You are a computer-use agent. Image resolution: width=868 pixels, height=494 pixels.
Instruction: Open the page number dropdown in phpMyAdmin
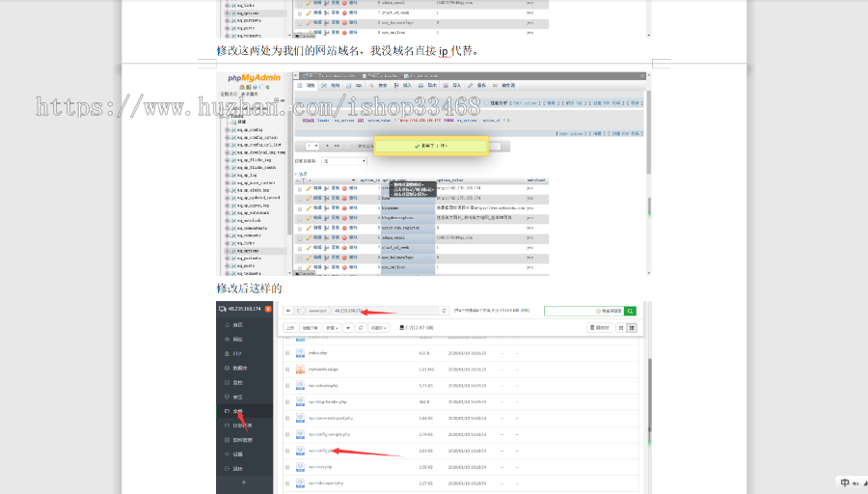tap(312, 146)
